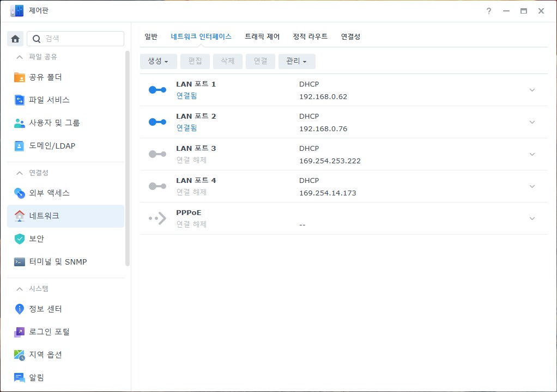
Task: Expand LAN 포트 2 details chevron
Action: tap(532, 122)
